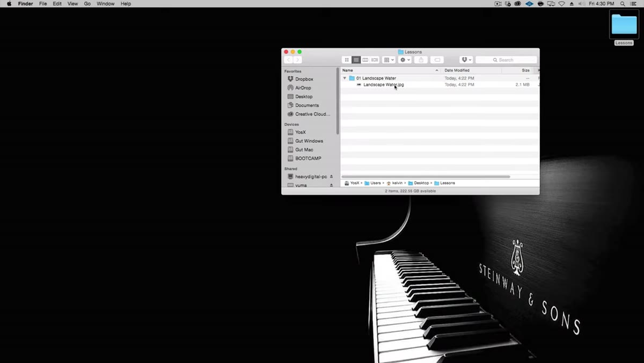The width and height of the screenshot is (644, 363).
Task: Sort by the Date Modified column header
Action: coord(471,70)
